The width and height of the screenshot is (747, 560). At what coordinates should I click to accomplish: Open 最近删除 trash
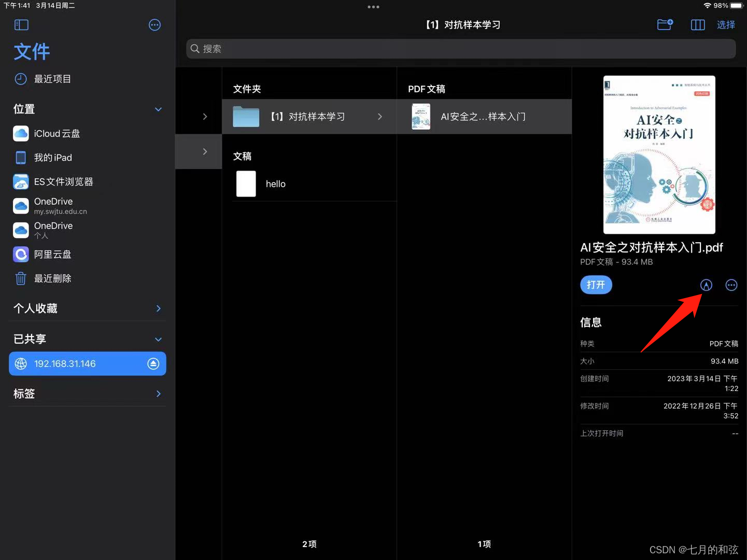click(87, 278)
